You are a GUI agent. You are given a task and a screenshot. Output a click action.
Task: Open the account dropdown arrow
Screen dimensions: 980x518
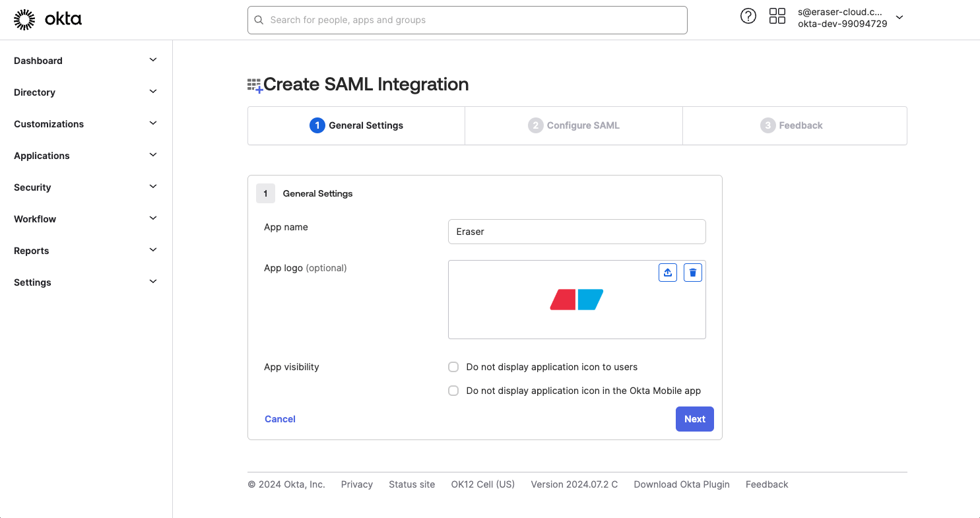[x=899, y=18]
